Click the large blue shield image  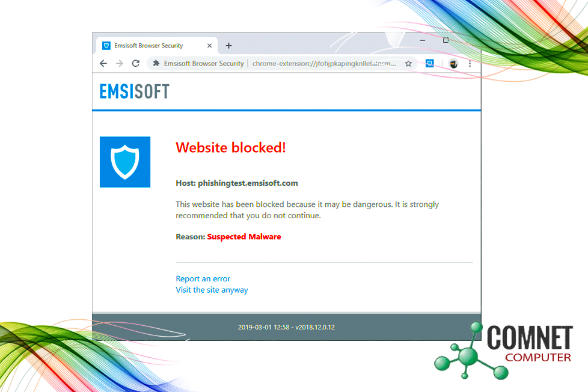125,162
